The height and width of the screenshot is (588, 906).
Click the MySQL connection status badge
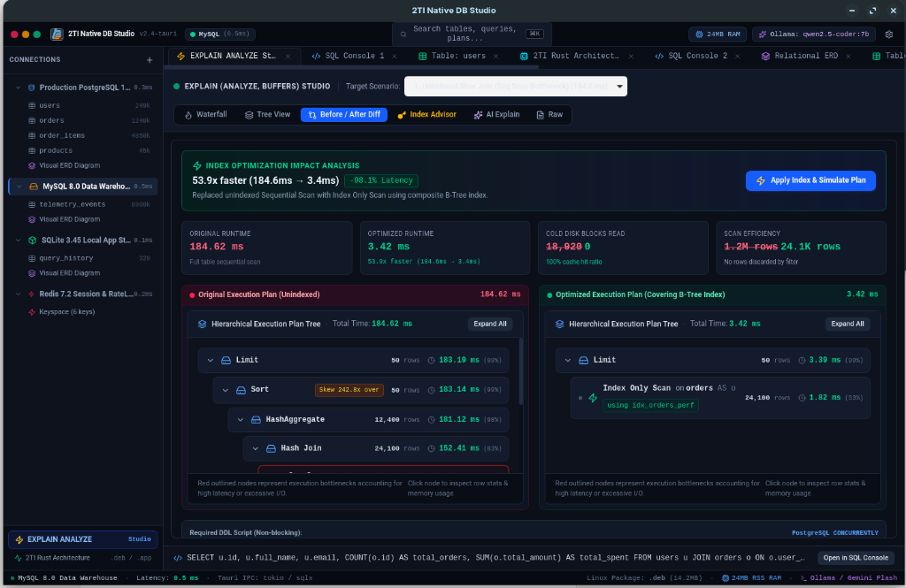220,34
